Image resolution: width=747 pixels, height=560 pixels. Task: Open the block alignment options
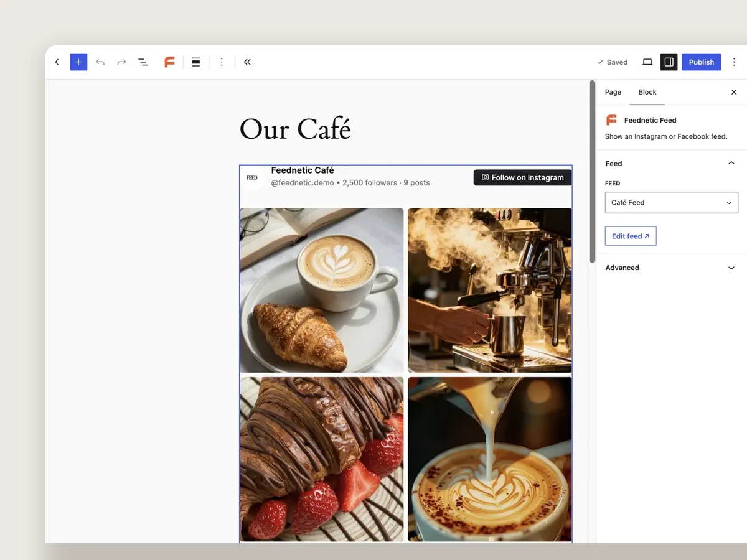[195, 62]
